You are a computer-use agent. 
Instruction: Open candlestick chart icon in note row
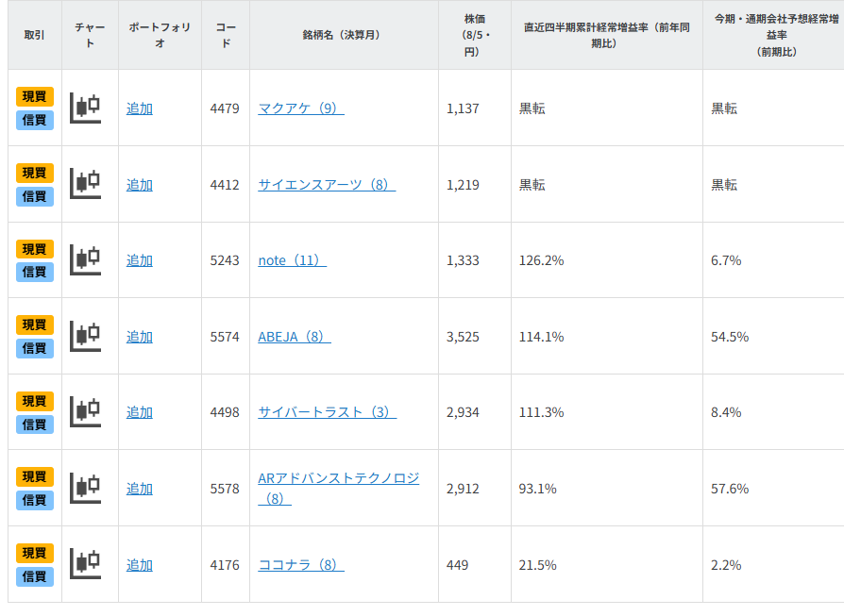point(86,259)
